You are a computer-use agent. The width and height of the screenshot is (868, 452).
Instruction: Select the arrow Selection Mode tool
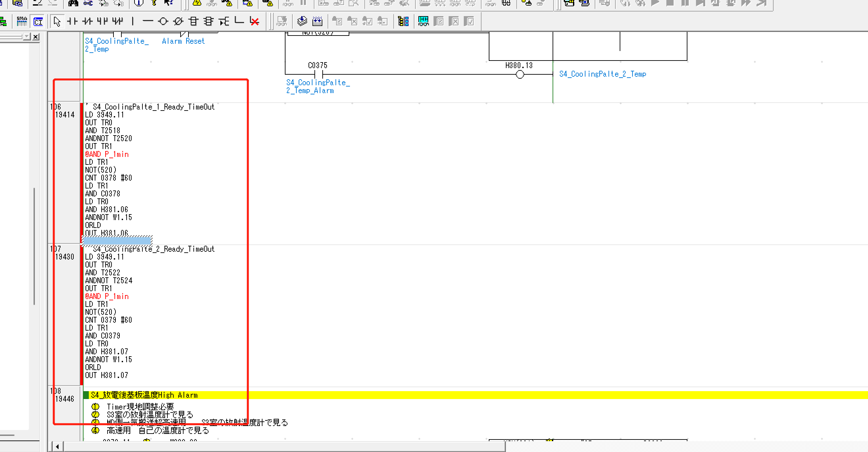coord(57,22)
